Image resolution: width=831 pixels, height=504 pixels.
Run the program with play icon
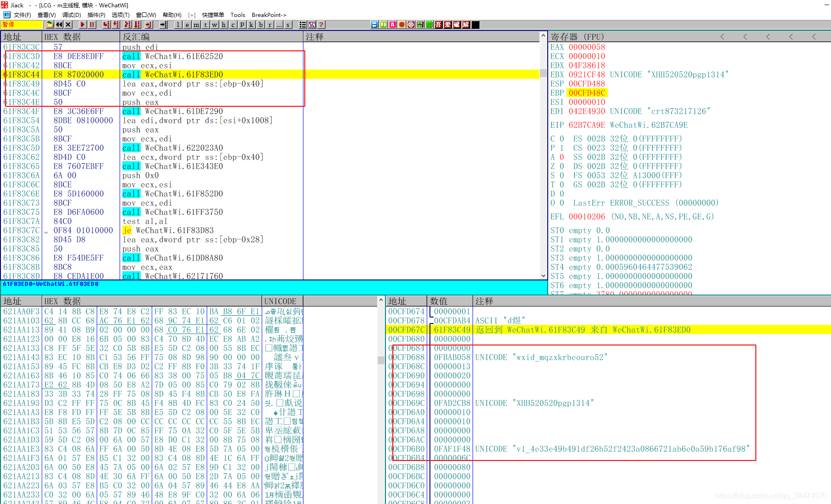(83, 25)
